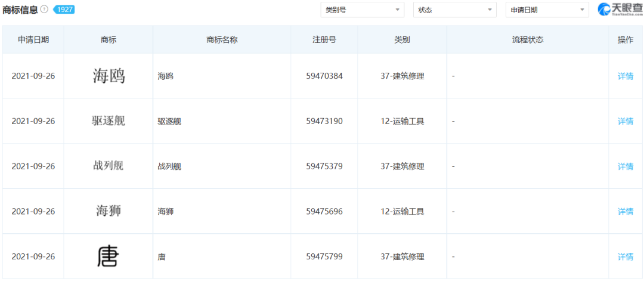644x282 pixels.
Task: Open the 状态 dropdown filter
Action: (x=454, y=10)
